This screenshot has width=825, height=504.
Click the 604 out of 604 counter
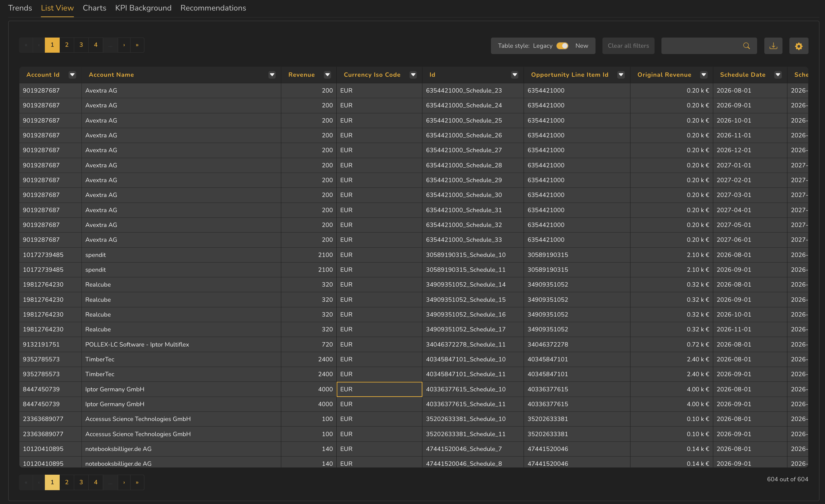[x=787, y=479]
